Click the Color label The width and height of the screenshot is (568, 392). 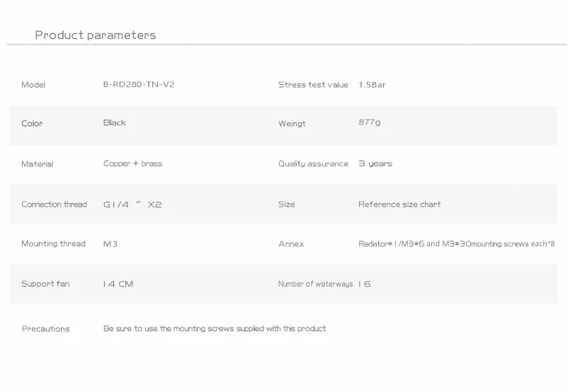[32, 124]
